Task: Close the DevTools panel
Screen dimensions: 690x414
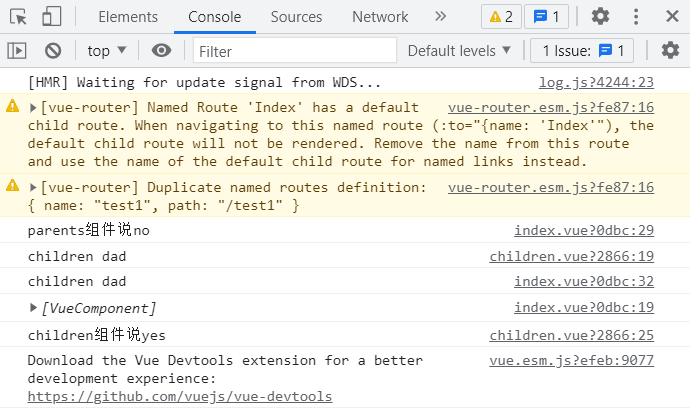Action: click(672, 17)
